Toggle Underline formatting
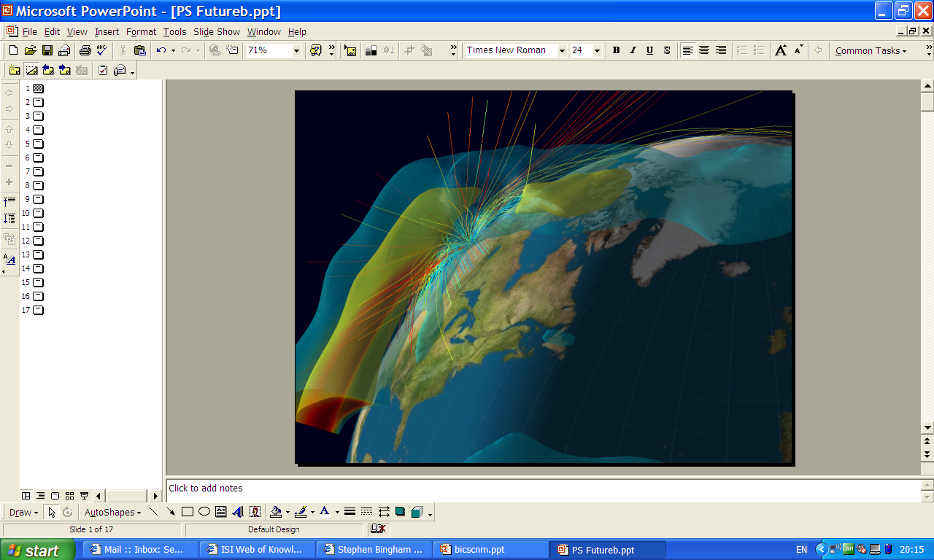This screenshot has height=560, width=934. [x=649, y=50]
